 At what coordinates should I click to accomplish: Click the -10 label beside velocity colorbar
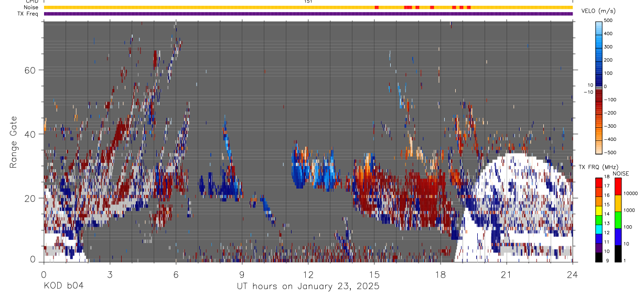click(x=588, y=92)
